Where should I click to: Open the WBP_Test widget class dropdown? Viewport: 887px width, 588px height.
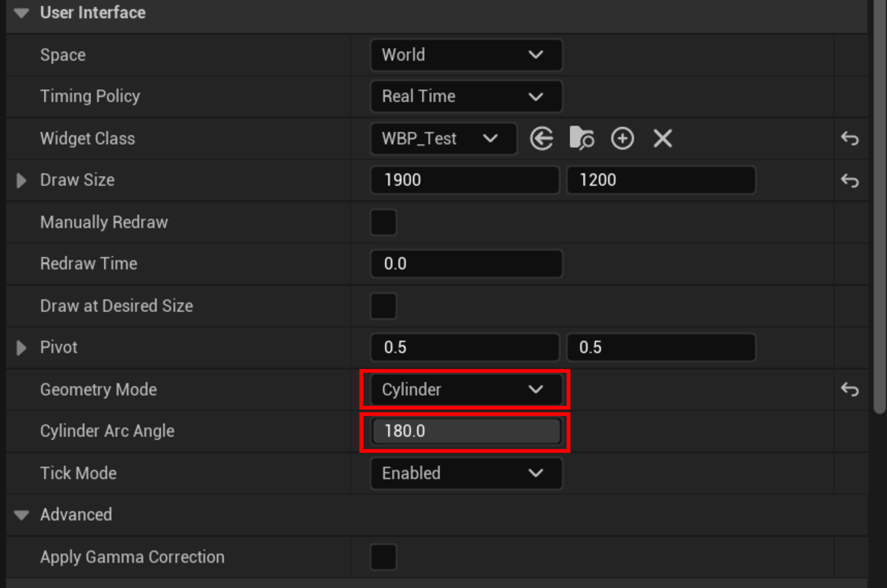(x=443, y=139)
